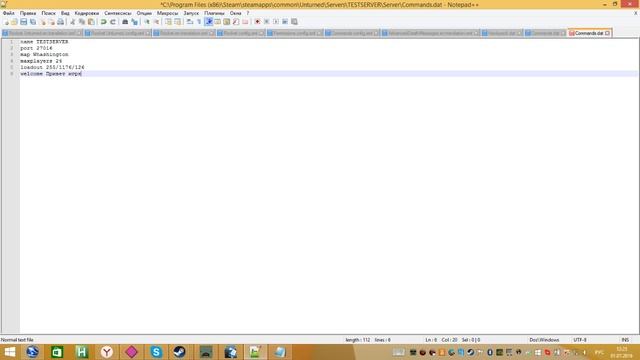
Task: Open the Файл menu
Action: point(9,13)
